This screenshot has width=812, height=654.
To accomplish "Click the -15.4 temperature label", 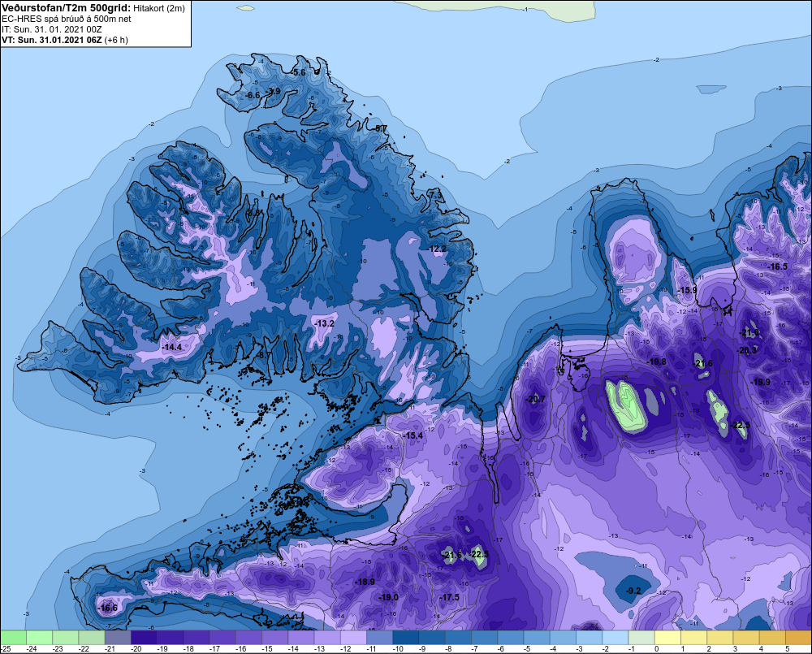I will click(x=412, y=435).
